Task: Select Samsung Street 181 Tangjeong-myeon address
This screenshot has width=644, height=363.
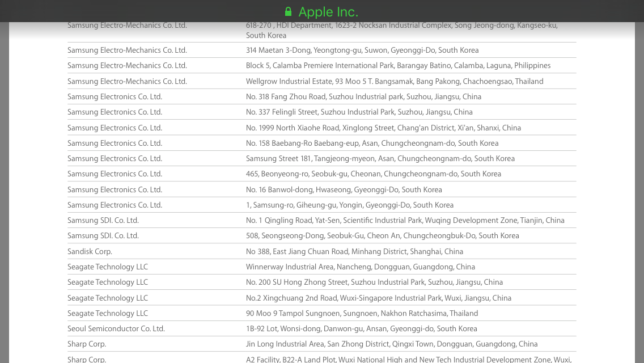Action: coord(380,159)
